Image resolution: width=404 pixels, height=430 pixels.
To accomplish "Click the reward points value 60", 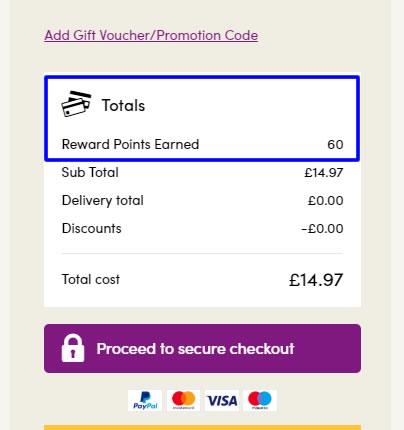I will coord(335,145).
